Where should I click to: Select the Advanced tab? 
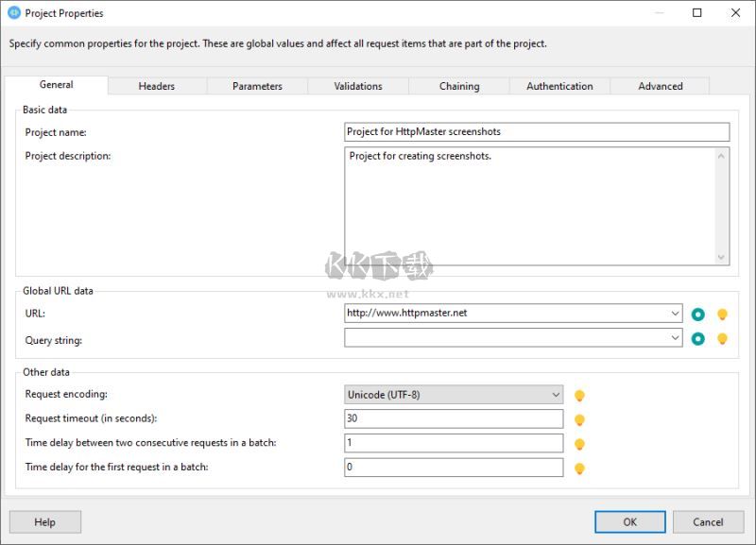coord(660,86)
